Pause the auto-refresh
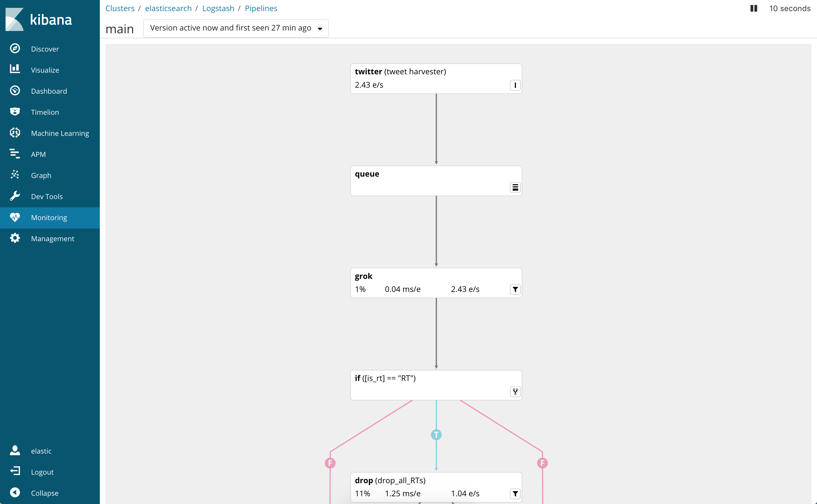 coord(754,8)
